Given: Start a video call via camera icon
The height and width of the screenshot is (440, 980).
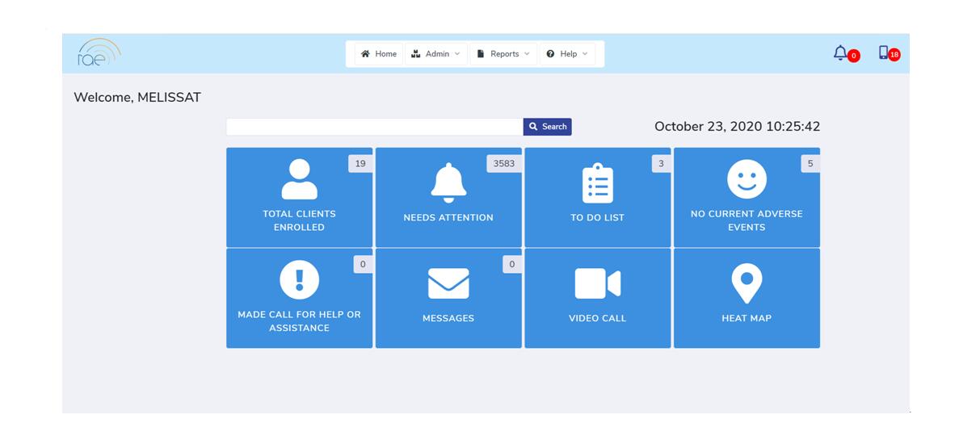Looking at the screenshot, I should click(598, 283).
